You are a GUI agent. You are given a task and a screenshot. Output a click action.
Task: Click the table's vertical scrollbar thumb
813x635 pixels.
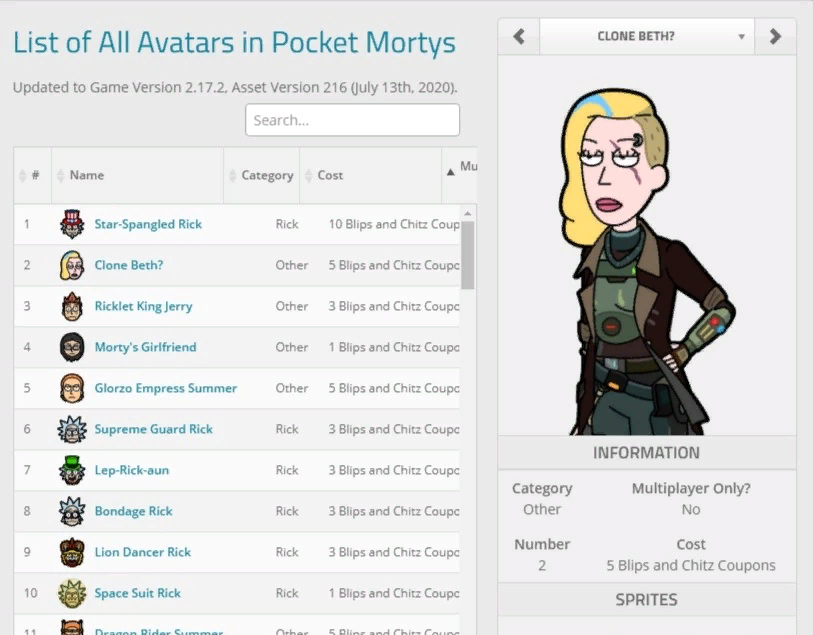(468, 255)
